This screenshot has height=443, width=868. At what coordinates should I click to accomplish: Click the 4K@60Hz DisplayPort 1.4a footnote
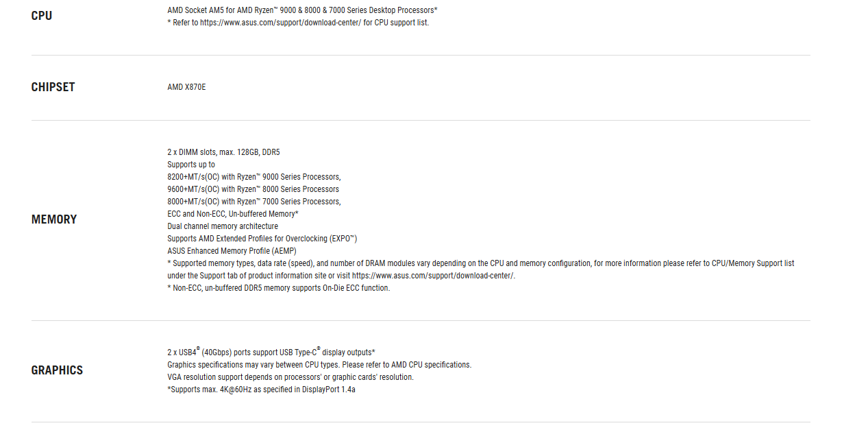pos(261,390)
